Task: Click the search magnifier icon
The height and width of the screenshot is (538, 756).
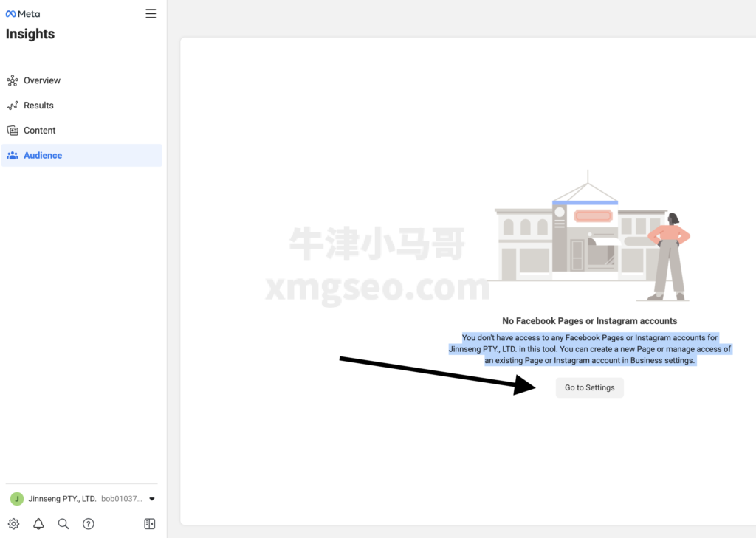Action: (x=63, y=523)
